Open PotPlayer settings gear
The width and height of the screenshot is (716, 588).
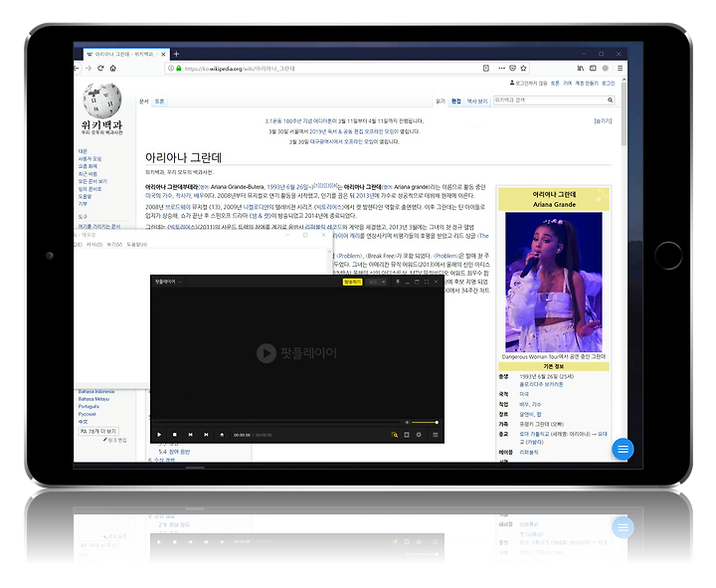[x=419, y=435]
